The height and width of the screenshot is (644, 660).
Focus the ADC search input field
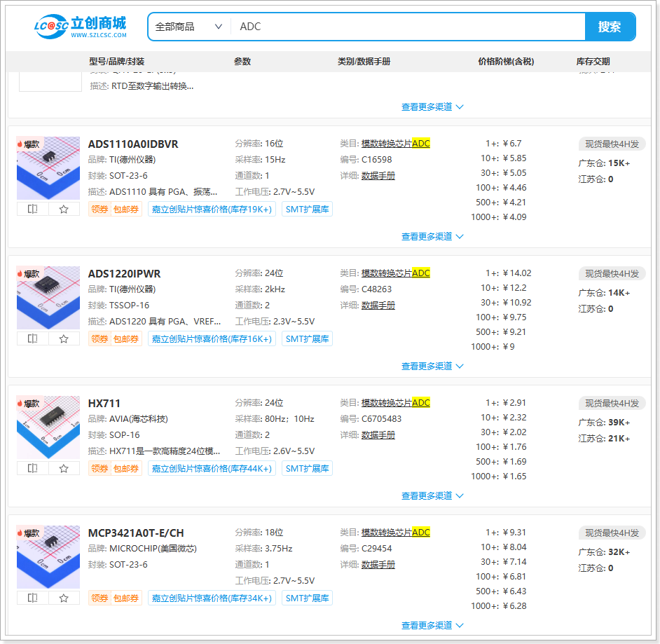click(x=408, y=27)
